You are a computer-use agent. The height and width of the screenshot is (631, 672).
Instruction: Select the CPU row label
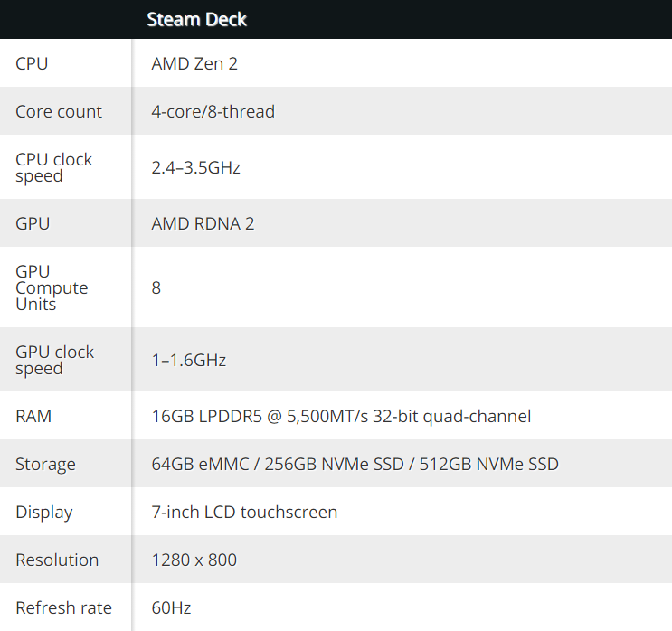(32, 64)
